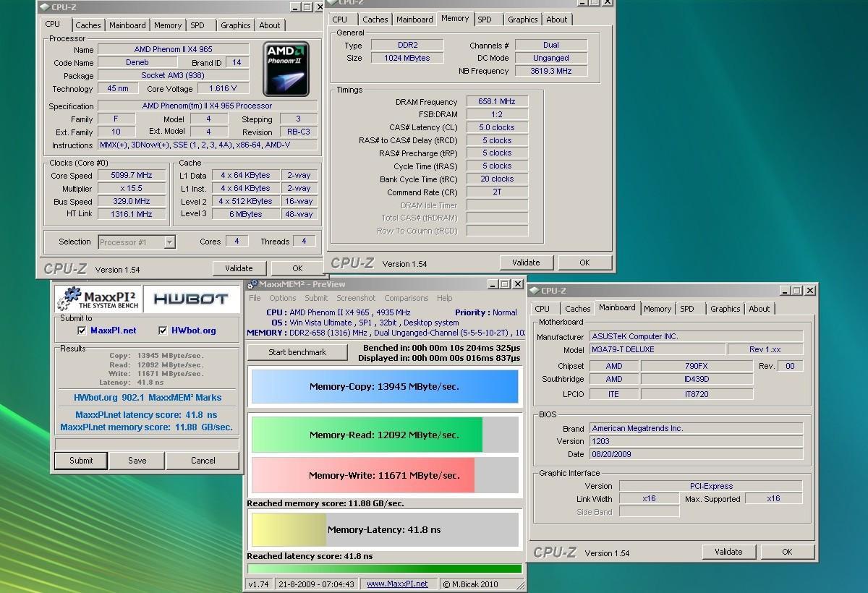868x593 pixels.
Task: Click the Name field AMD Phenom II X4 965
Action: point(174,50)
